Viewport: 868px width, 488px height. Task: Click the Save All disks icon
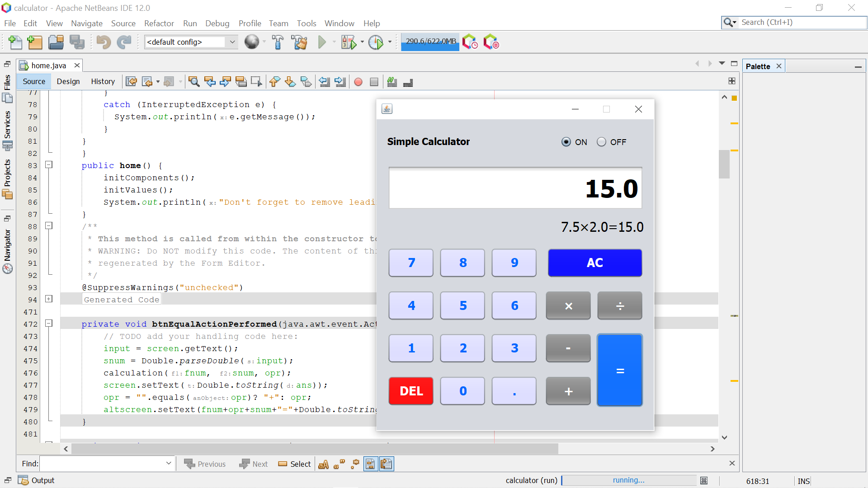[x=77, y=42]
